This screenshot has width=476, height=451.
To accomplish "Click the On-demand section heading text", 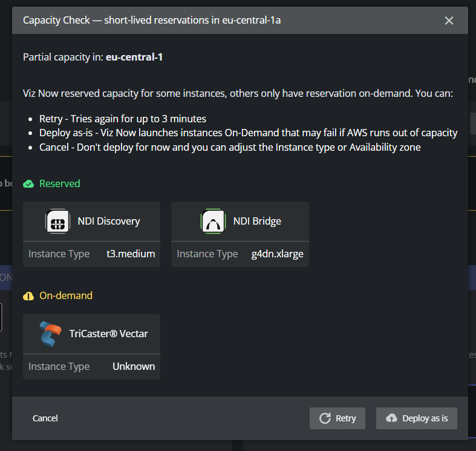I will click(66, 296).
